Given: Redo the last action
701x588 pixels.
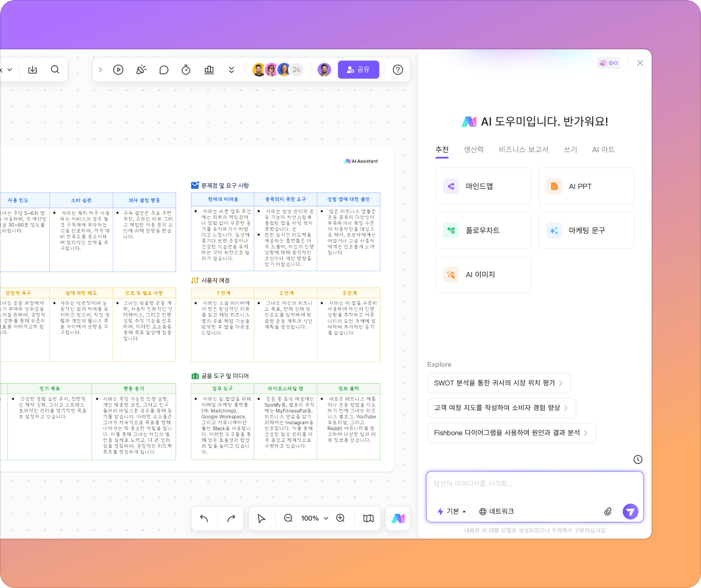Looking at the screenshot, I should [231, 518].
